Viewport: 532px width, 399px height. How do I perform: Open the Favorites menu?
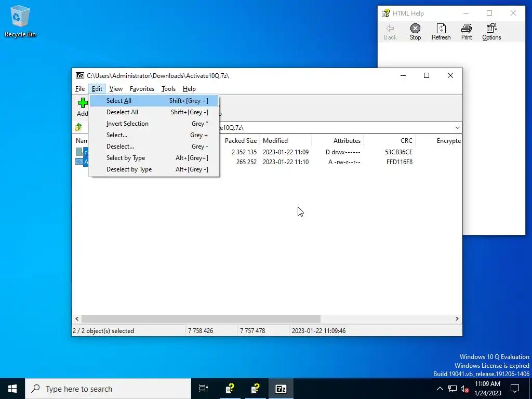142,89
